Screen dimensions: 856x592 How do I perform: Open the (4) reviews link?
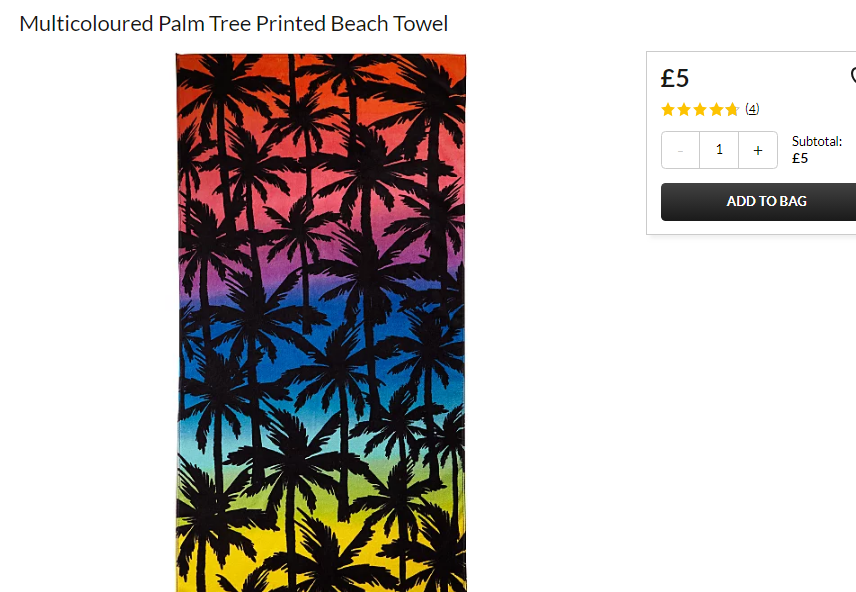tap(752, 109)
